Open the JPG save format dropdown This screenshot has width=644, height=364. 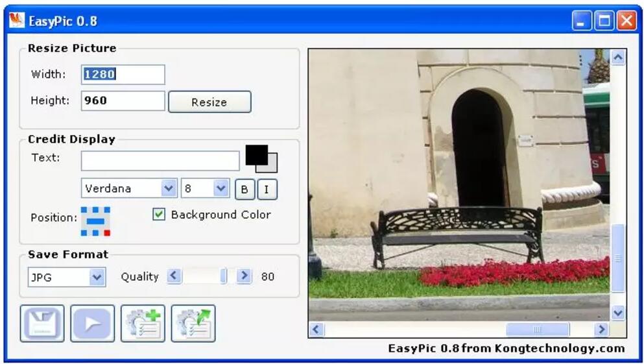[97, 277]
